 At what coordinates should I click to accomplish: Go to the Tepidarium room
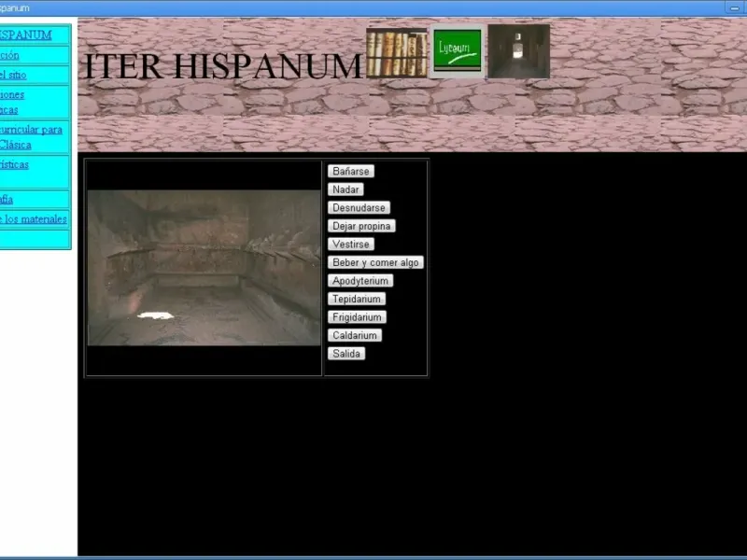(x=357, y=299)
